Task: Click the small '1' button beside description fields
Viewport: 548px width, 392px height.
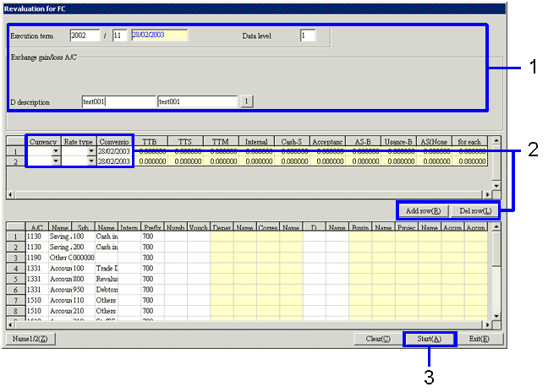Action: 247,102
